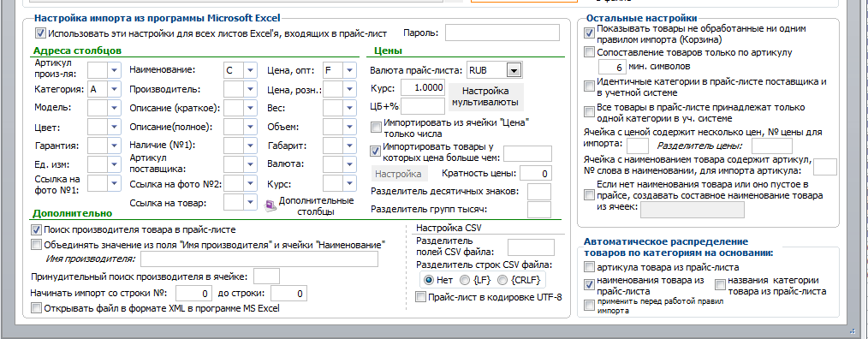Open 'Дополнительные столбцы' link text
Screen dimensions: 868x339
point(316,205)
